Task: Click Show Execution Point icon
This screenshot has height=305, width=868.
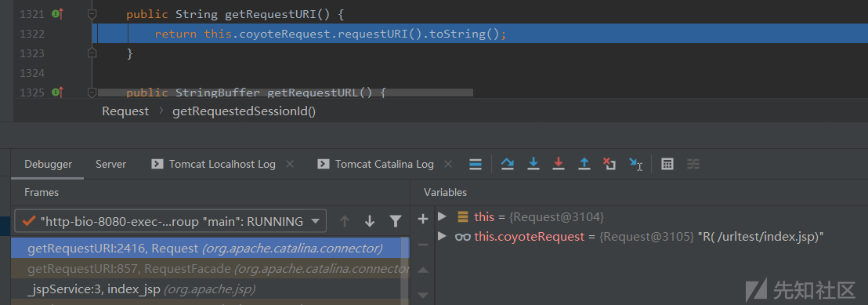Action: pos(475,164)
